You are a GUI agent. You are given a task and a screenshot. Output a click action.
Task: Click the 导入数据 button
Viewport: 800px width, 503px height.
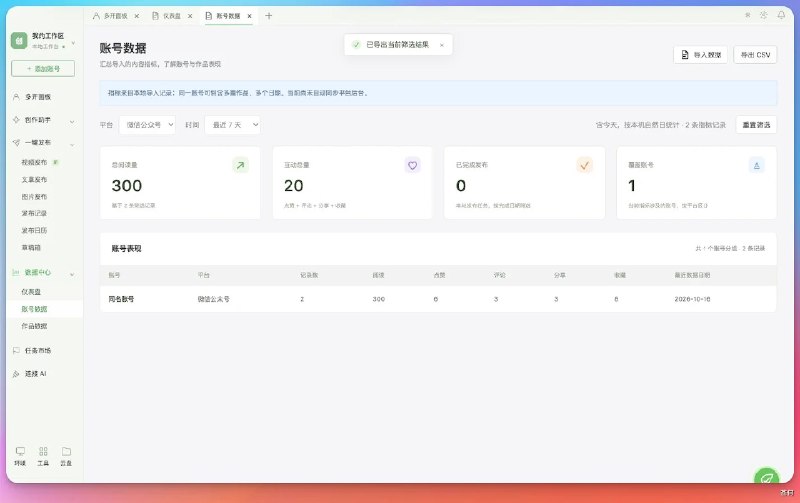[x=701, y=55]
